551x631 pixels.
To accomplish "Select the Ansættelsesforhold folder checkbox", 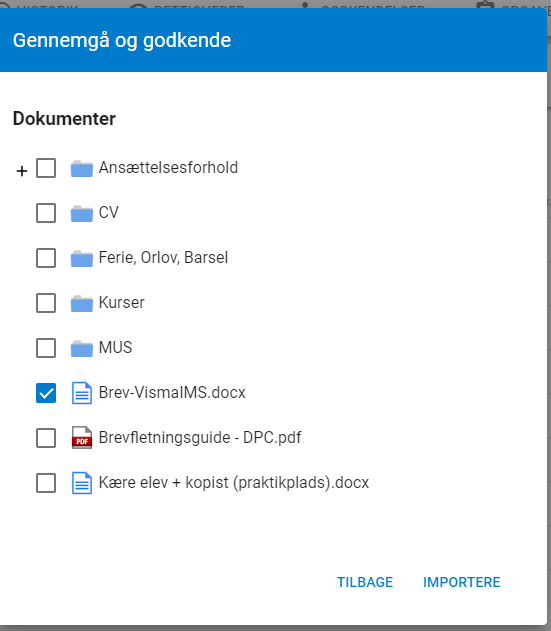I will (46, 168).
